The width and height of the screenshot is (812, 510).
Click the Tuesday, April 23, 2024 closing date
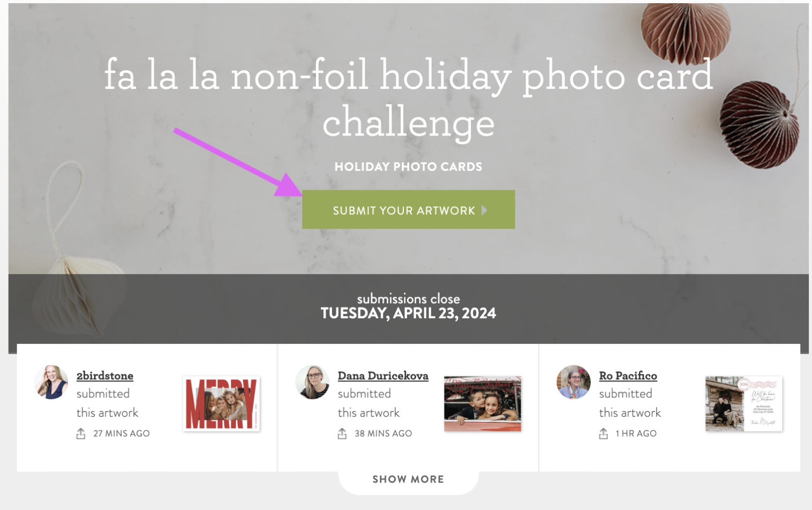tap(408, 313)
